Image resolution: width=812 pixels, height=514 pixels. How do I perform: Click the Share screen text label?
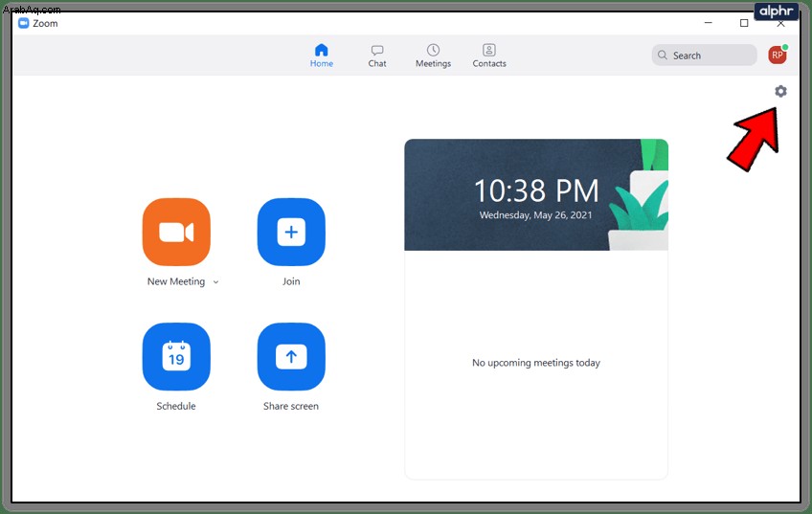pos(291,407)
